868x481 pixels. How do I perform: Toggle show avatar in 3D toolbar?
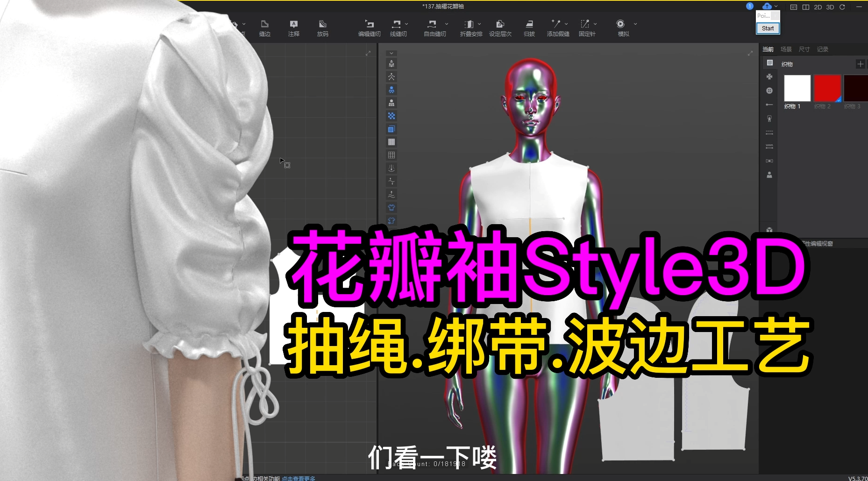(391, 64)
